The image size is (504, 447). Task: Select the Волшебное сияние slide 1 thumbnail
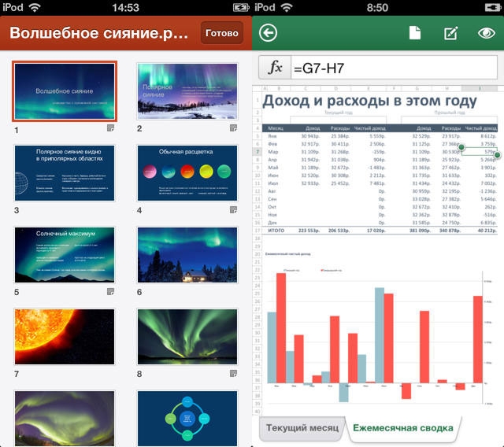pyautogui.click(x=65, y=91)
